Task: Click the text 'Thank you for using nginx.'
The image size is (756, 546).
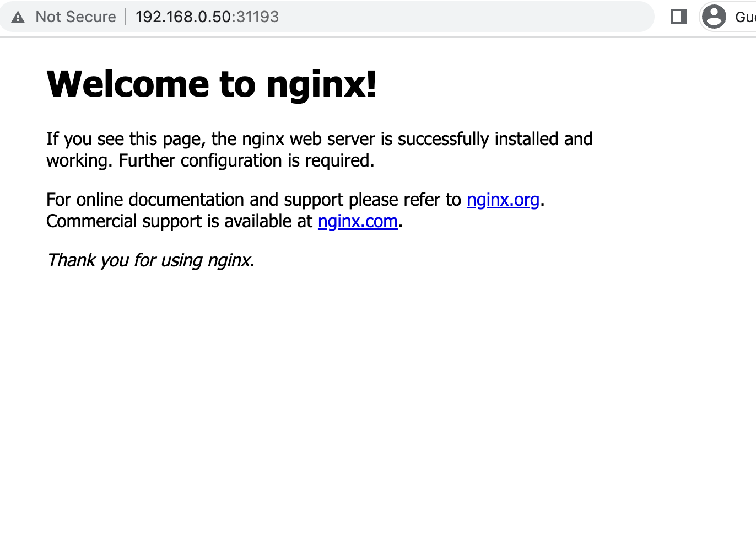Action: pyautogui.click(x=150, y=260)
